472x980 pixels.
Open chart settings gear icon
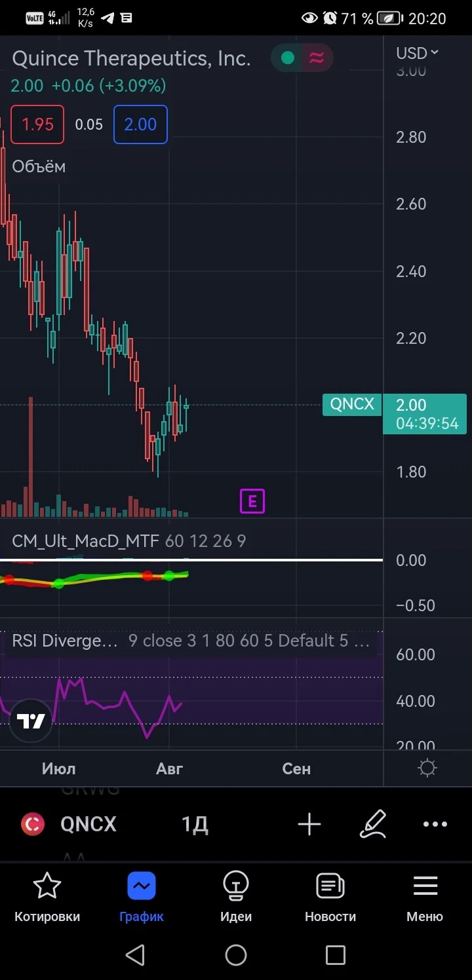click(427, 768)
